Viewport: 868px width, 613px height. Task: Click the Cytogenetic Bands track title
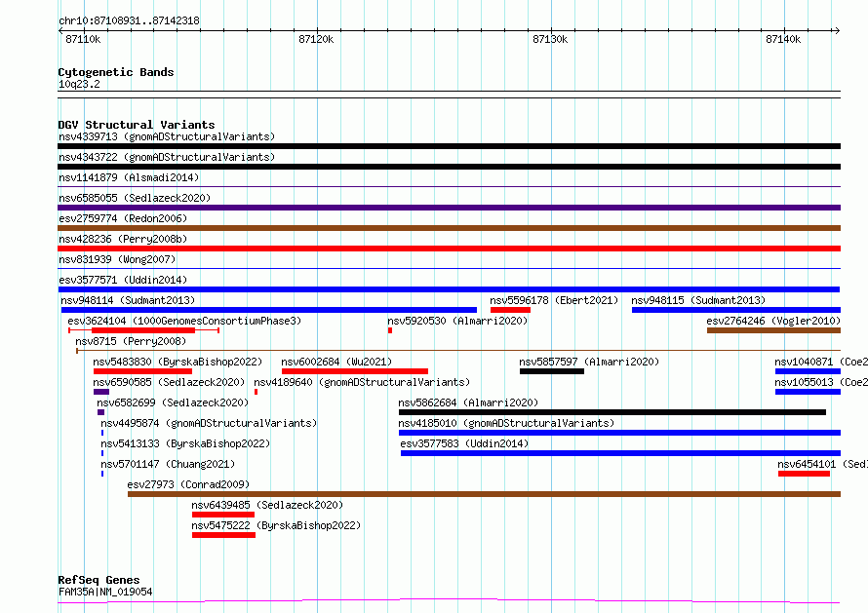116,72
